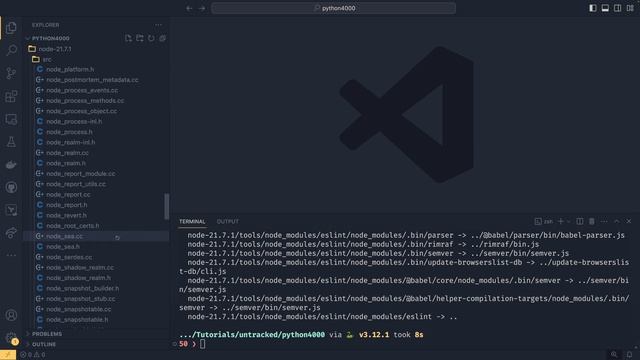
Task: Open the Remote Explorer view
Action: (11, 119)
